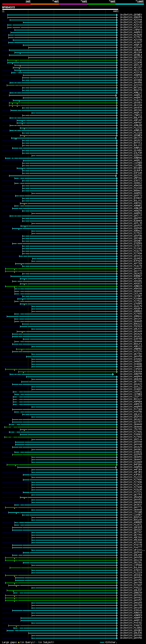Open hit UniRef100_Q9AXF6

coord(131,17)
